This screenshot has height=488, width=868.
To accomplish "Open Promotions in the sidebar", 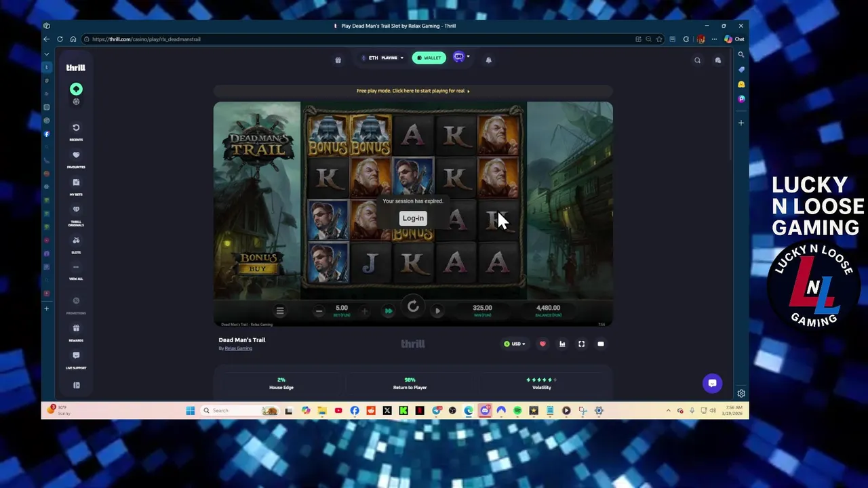I will [76, 305].
